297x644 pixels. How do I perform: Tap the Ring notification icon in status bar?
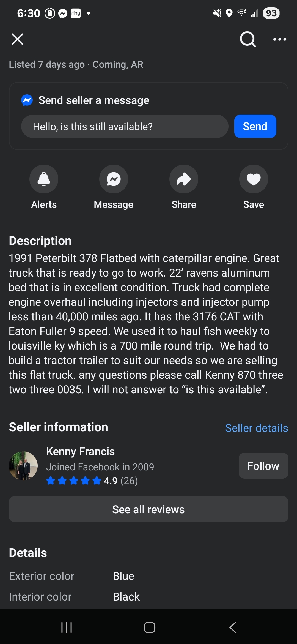point(76,13)
